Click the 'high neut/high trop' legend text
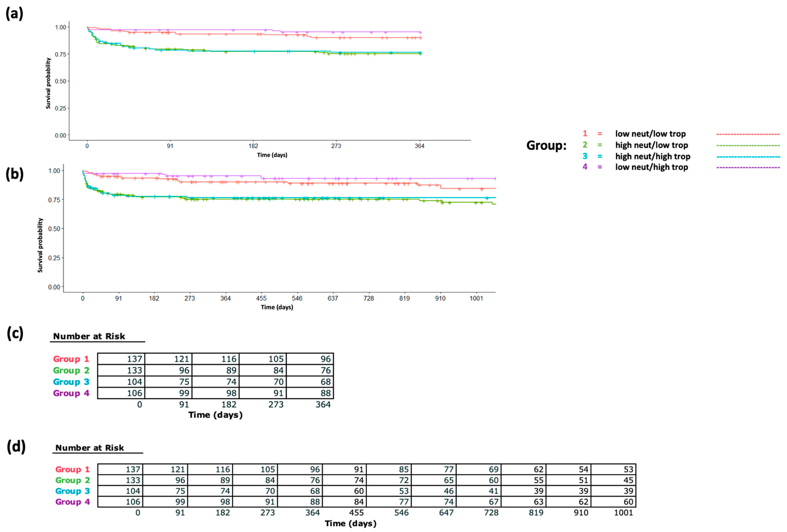787x532 pixels. (653, 156)
